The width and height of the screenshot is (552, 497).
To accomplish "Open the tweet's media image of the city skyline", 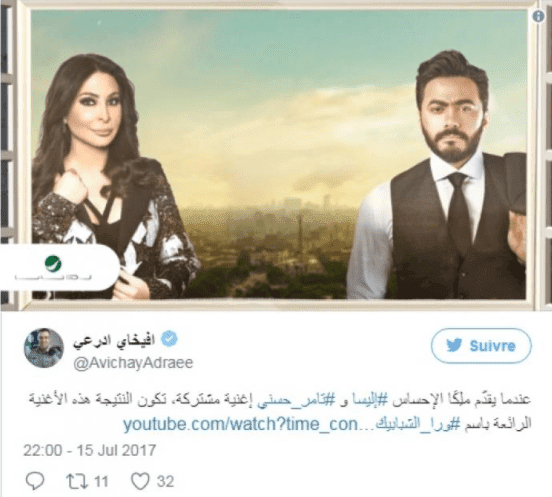I will [276, 155].
